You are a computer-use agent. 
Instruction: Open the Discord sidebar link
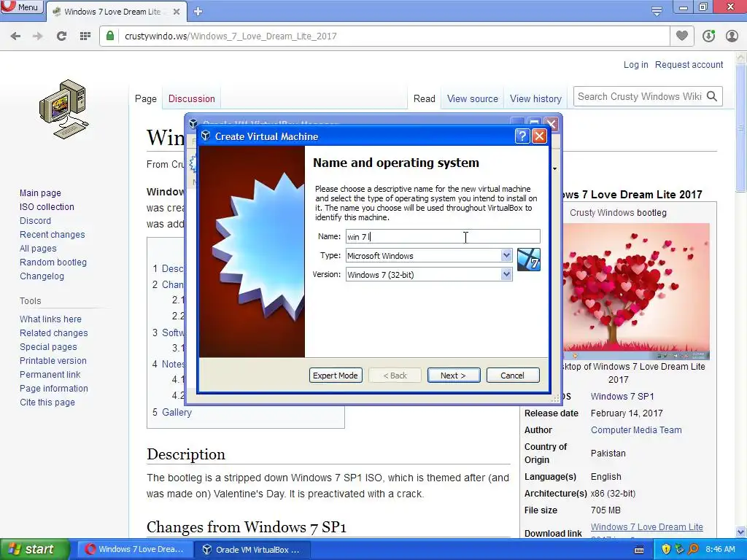35,220
